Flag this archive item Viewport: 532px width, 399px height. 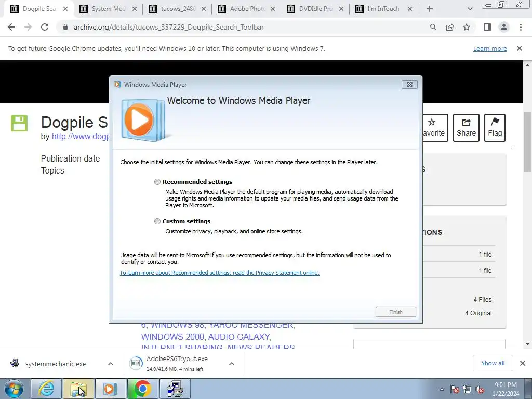tap(495, 128)
